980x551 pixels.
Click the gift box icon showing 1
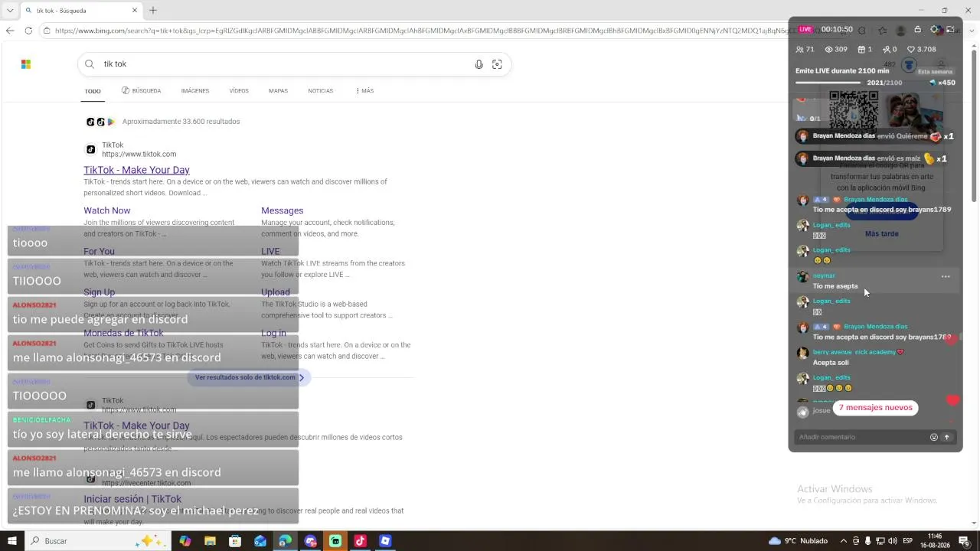pos(861,50)
